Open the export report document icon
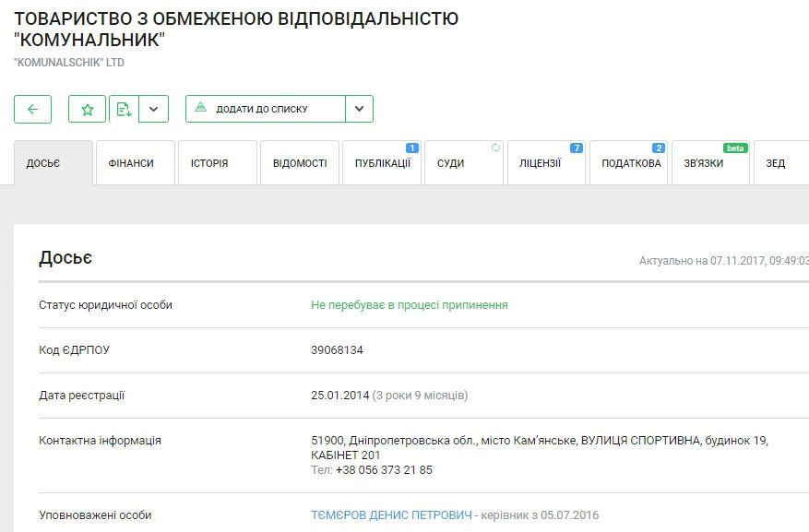Image resolution: width=809 pixels, height=532 pixels. point(125,109)
